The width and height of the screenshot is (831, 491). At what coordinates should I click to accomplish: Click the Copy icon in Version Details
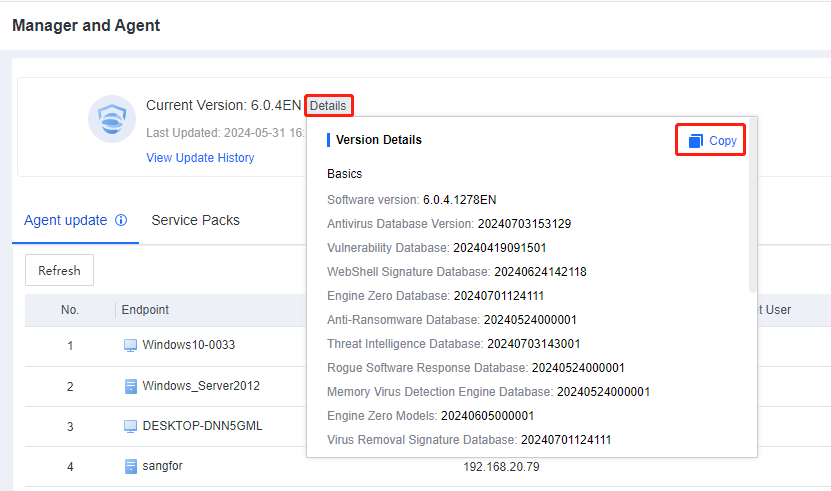coord(696,141)
